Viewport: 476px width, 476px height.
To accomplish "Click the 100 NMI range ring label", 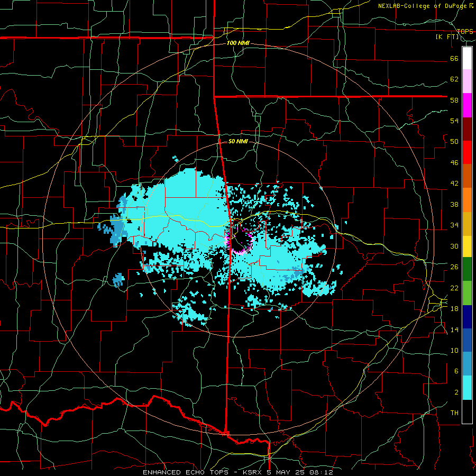I will point(238,43).
